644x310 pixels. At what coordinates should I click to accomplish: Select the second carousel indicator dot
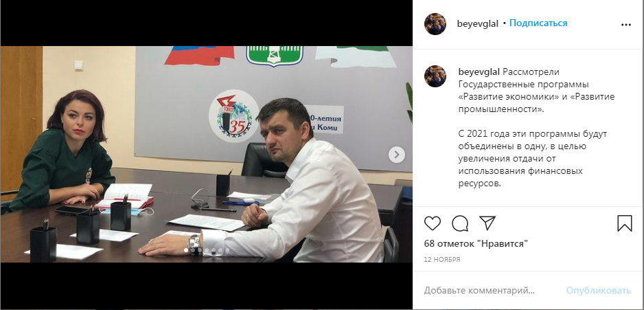pyautogui.click(x=193, y=250)
